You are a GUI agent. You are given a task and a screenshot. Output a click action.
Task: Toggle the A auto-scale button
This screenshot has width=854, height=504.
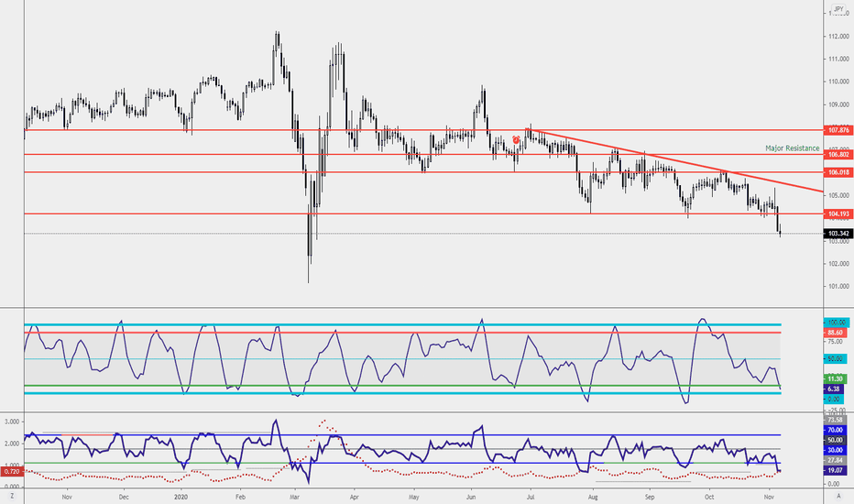(838, 497)
